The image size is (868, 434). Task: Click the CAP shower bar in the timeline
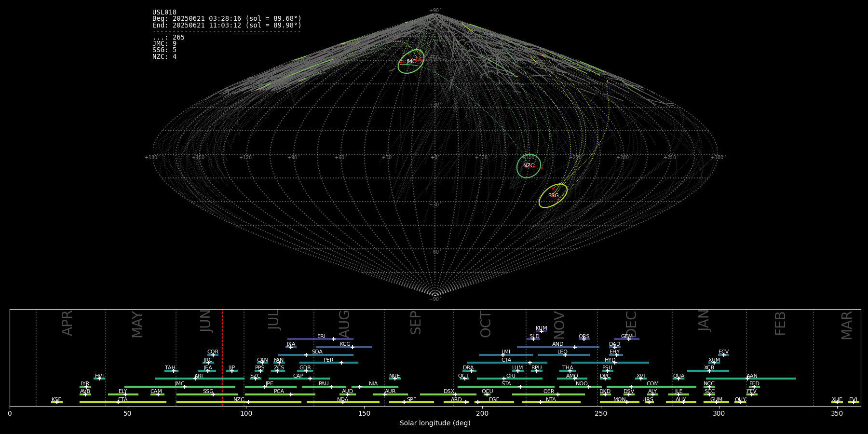click(x=299, y=379)
